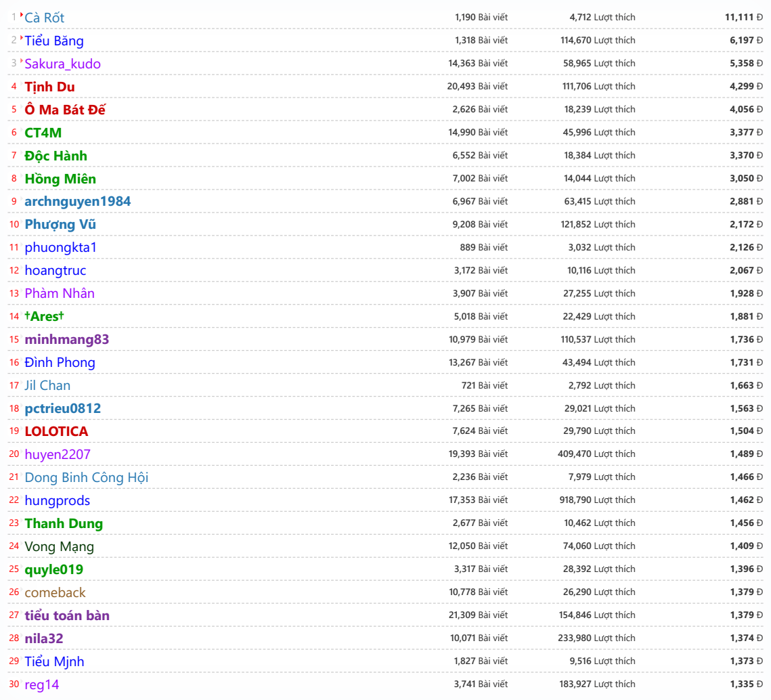Open reg14's user profile
771x700 pixels.
point(42,684)
